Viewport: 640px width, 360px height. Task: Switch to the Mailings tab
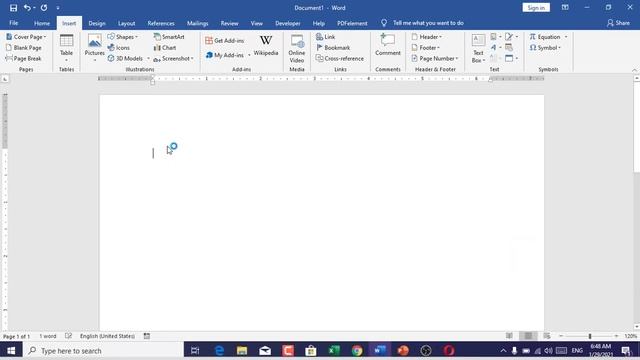pyautogui.click(x=198, y=23)
